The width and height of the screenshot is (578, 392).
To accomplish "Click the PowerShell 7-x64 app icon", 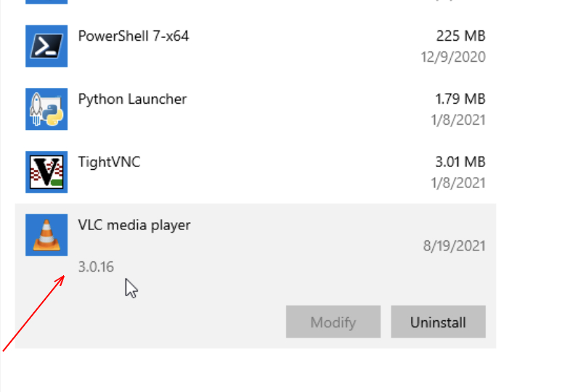I will pos(46,46).
